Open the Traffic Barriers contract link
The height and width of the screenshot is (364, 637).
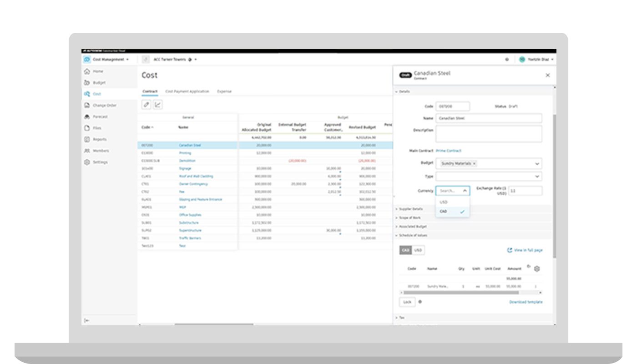[190, 238]
